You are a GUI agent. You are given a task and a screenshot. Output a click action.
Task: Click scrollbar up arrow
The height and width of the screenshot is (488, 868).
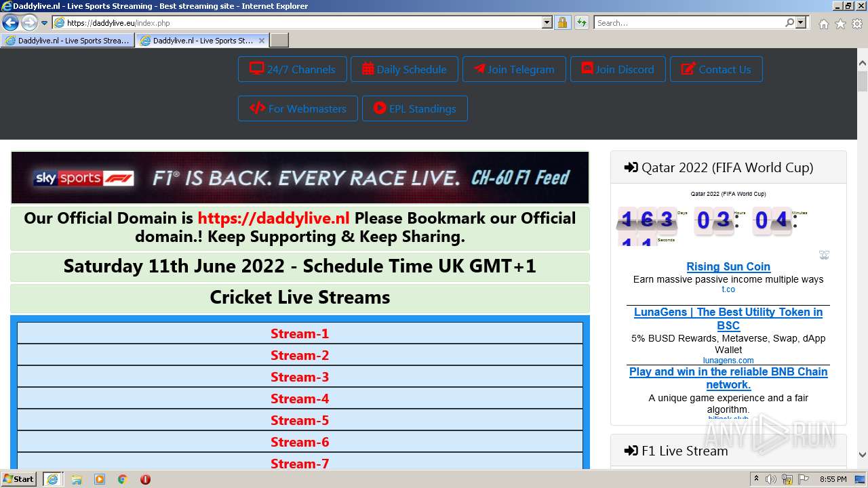[863, 63]
